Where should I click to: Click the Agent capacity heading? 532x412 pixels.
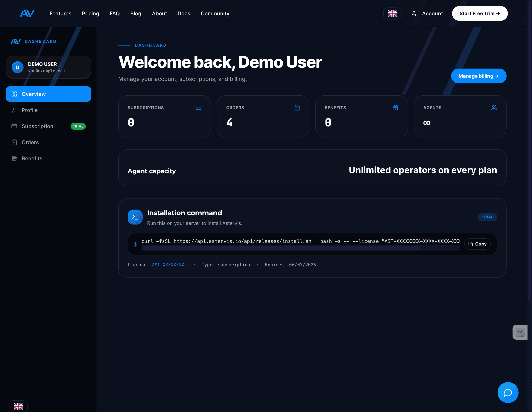point(151,171)
